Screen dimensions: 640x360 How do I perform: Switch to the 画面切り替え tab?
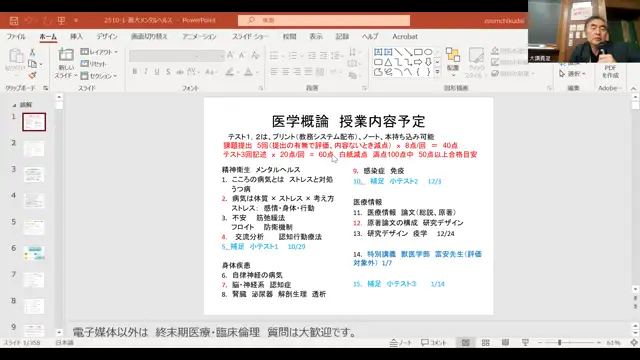click(149, 36)
